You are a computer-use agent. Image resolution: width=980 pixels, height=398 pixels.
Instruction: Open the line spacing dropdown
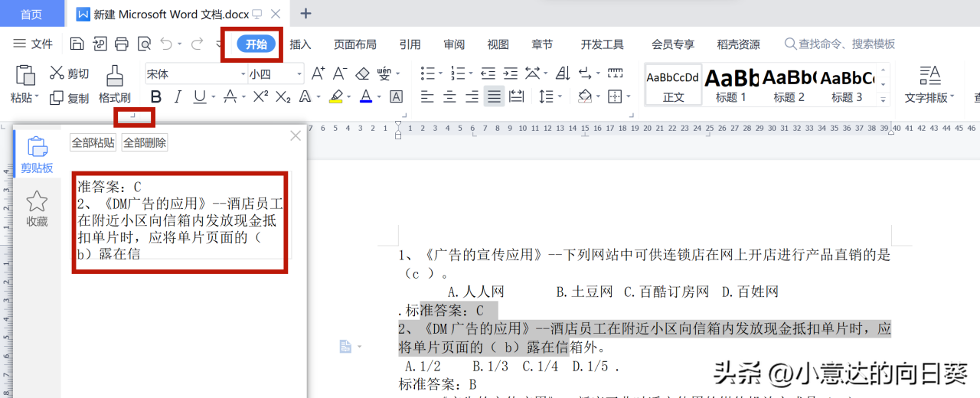[x=560, y=97]
